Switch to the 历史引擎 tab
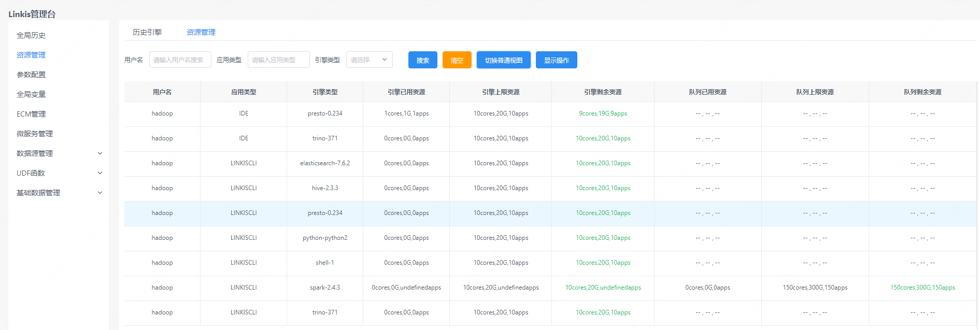The height and width of the screenshot is (330, 980). click(147, 32)
